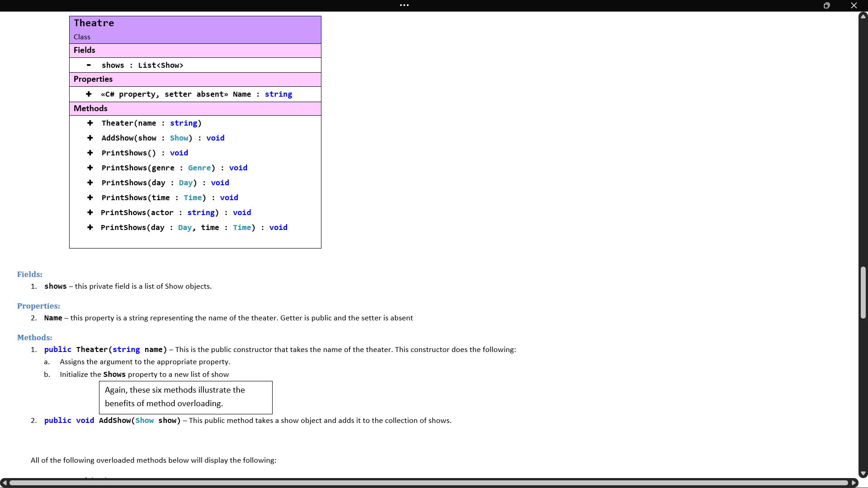Click the Name : string property row
The width and height of the screenshot is (868, 488).
195,94
